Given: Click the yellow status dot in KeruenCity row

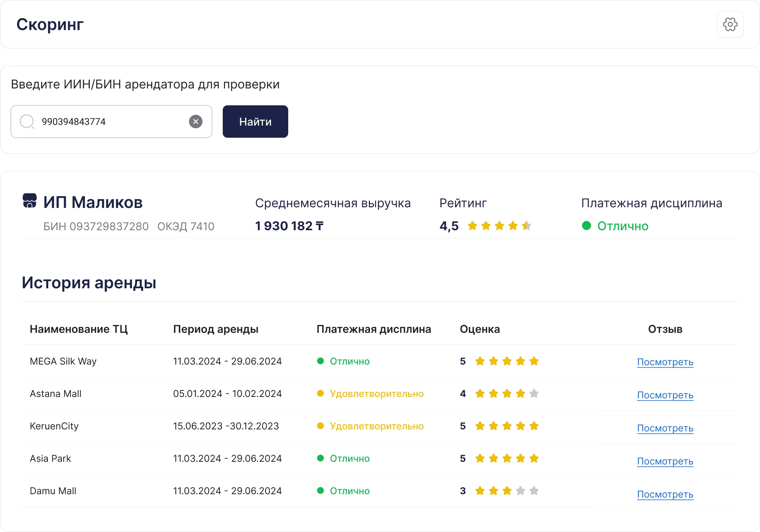Looking at the screenshot, I should [x=321, y=426].
